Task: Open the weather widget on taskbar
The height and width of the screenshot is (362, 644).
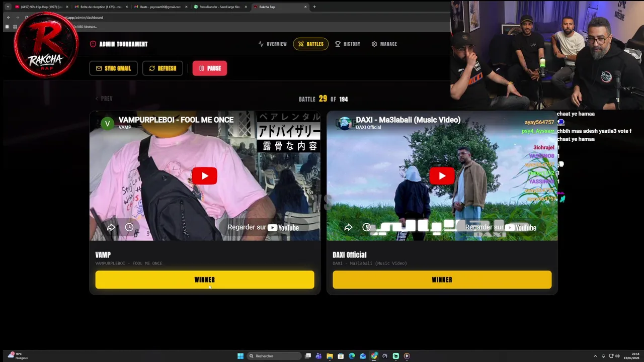Action: pyautogui.click(x=18, y=356)
